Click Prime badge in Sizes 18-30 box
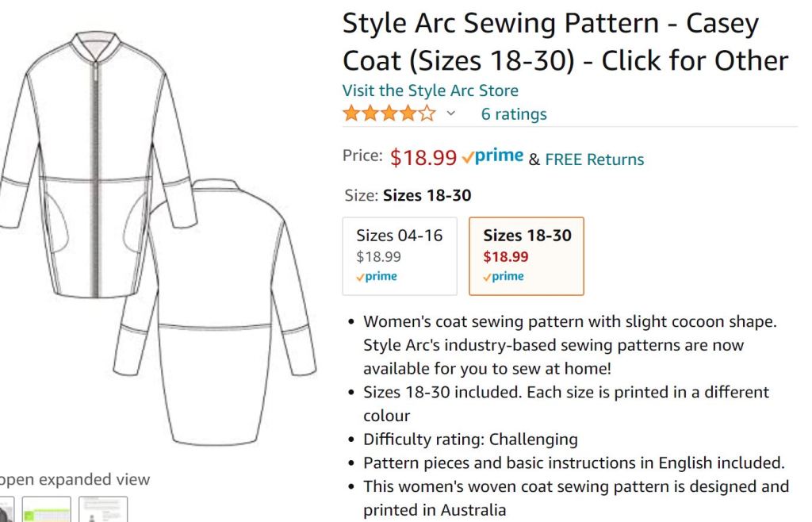This screenshot has width=812, height=522. [x=504, y=277]
